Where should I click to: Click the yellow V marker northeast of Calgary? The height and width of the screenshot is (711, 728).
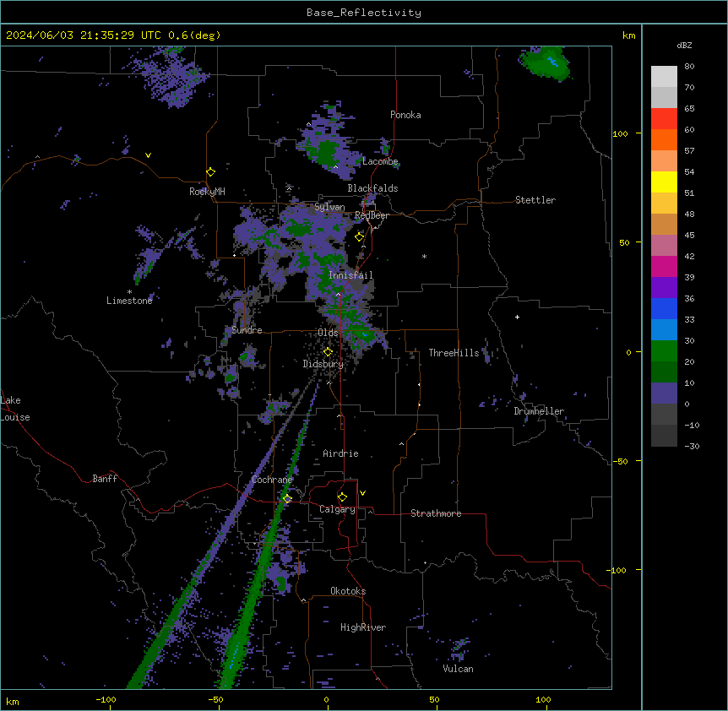pyautogui.click(x=362, y=493)
